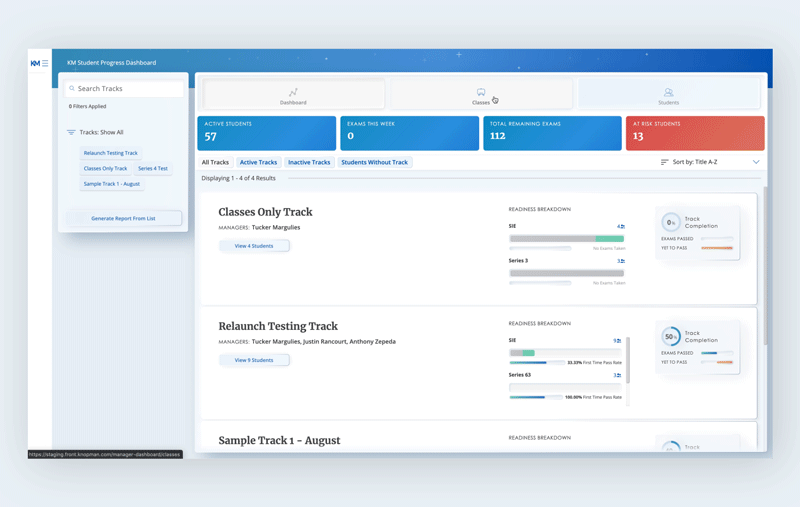Open the KM hamburger menu icon

pos(45,63)
